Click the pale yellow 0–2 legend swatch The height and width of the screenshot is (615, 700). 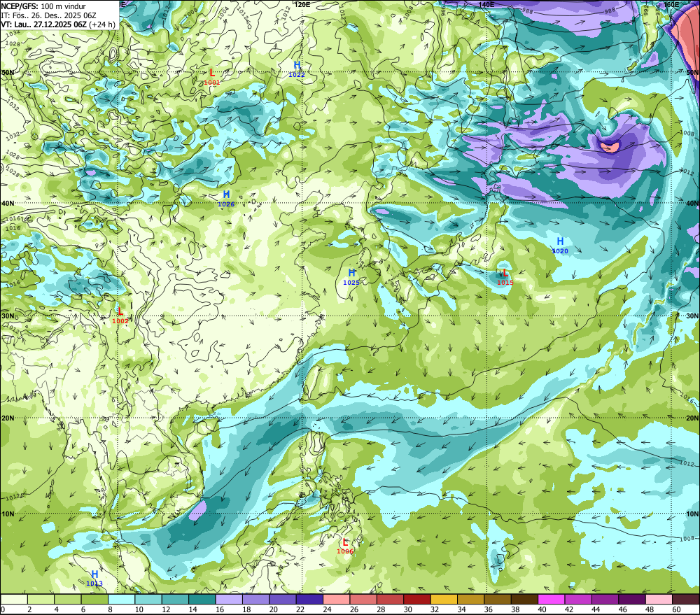coord(14,599)
